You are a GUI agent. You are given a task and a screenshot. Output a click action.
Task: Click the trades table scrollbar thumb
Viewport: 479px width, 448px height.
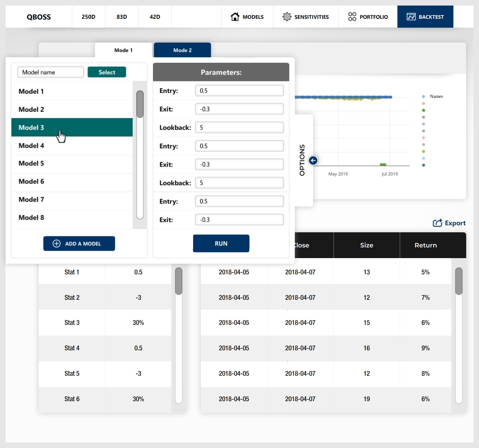point(459,281)
